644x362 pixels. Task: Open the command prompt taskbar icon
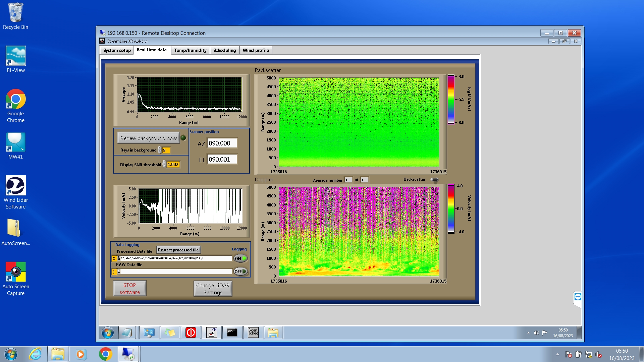click(232, 333)
